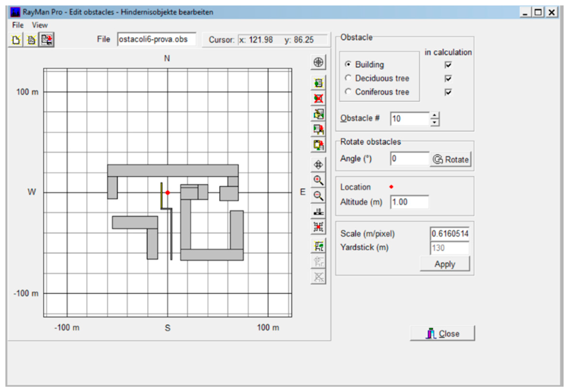The height and width of the screenshot is (392, 569).
Task: Uncheck Building in calculation checkbox
Action: click(448, 65)
